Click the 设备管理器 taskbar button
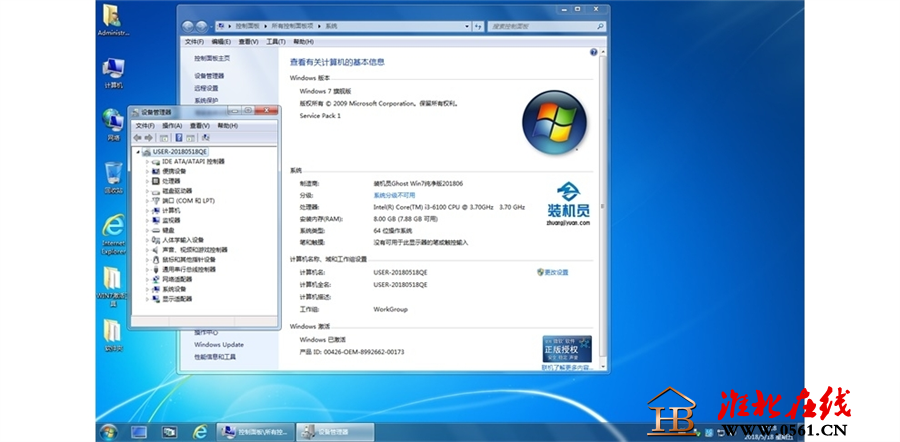 pyautogui.click(x=335, y=432)
